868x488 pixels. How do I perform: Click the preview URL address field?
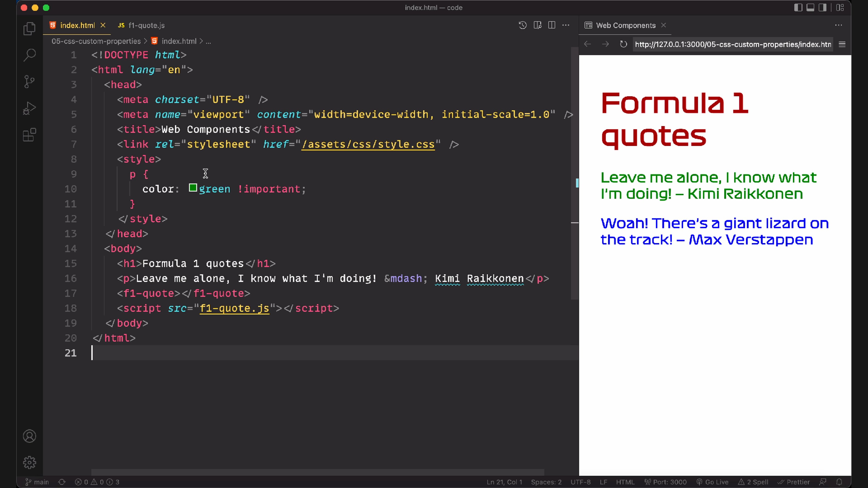click(733, 45)
